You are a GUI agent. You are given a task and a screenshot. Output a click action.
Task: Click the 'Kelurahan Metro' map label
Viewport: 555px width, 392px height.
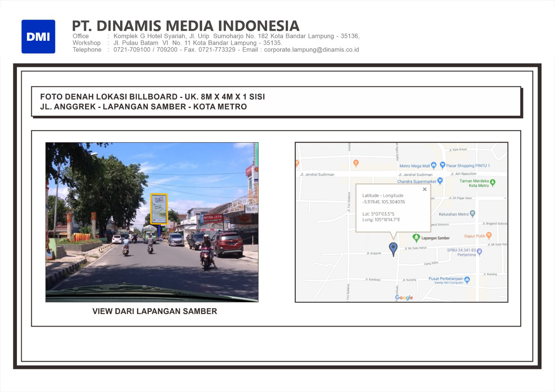coord(454,214)
